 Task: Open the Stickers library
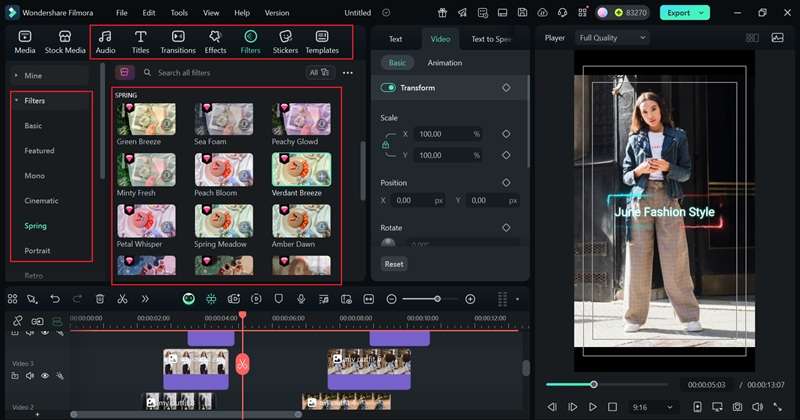(x=285, y=42)
